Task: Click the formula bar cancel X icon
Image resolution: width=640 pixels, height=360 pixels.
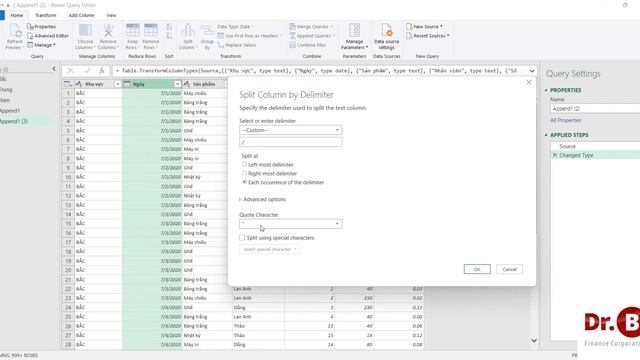Action: pos(70,71)
